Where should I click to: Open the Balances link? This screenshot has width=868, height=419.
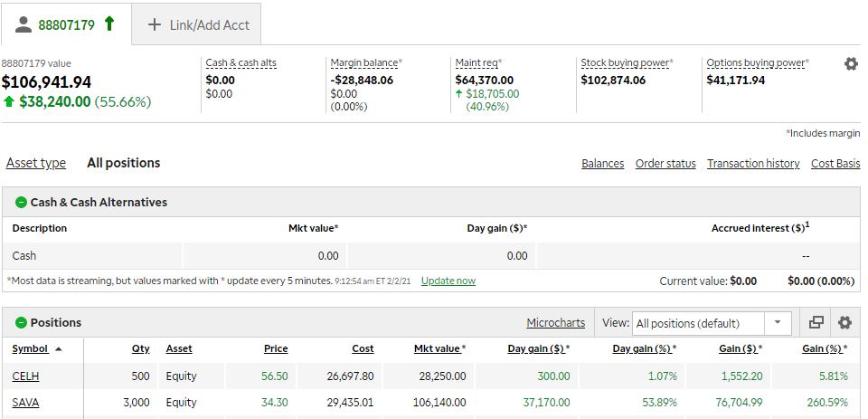(x=602, y=164)
